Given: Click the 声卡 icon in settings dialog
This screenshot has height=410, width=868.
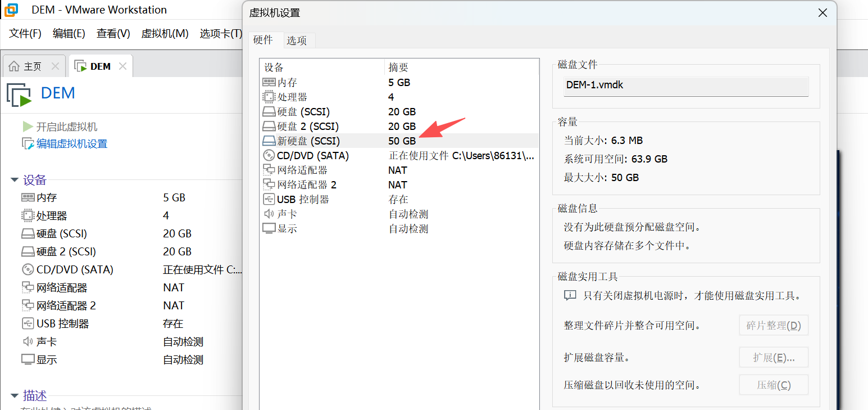Looking at the screenshot, I should [269, 214].
